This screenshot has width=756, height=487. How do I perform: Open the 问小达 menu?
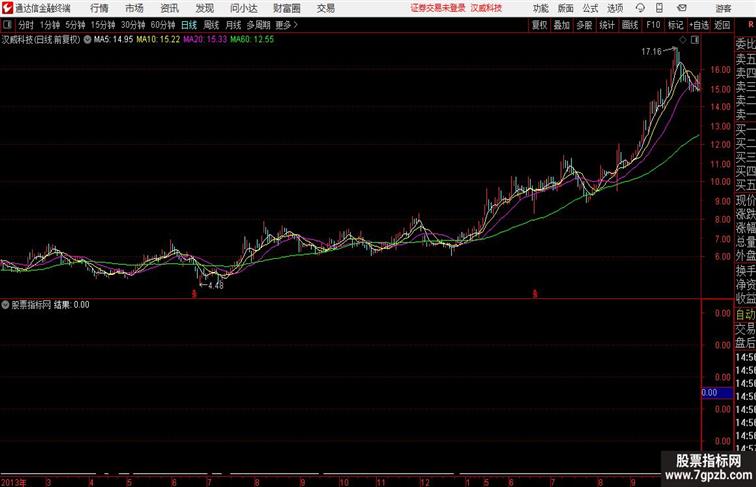pos(243,8)
